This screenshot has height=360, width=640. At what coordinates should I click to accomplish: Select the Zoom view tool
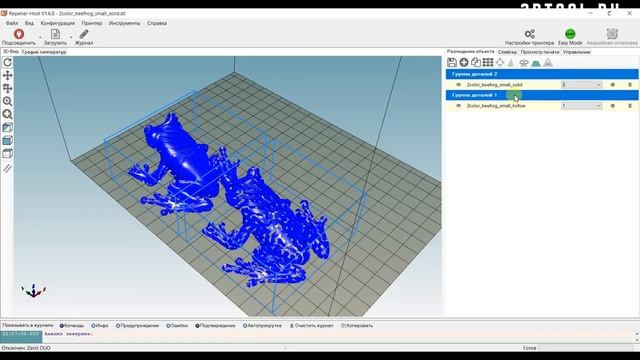tap(7, 101)
